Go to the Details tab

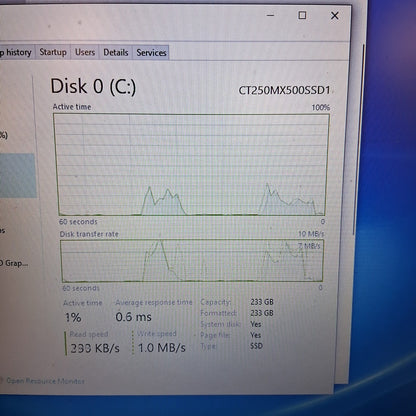click(x=116, y=52)
